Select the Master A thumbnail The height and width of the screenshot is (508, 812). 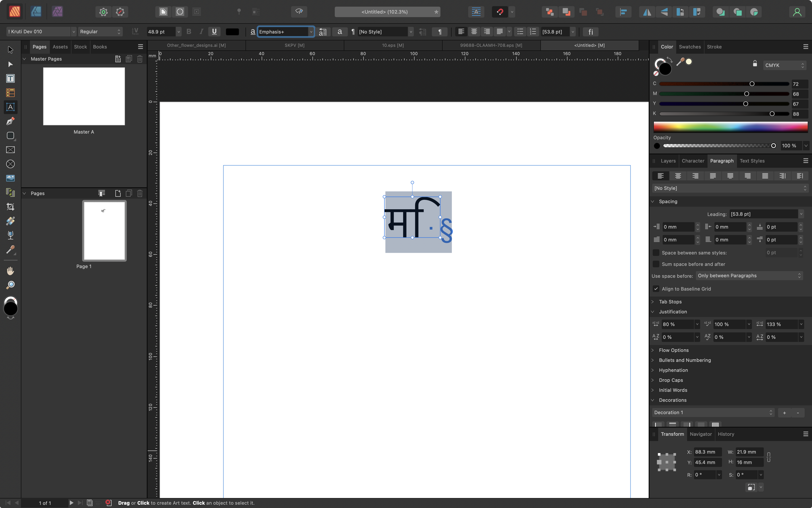click(84, 96)
